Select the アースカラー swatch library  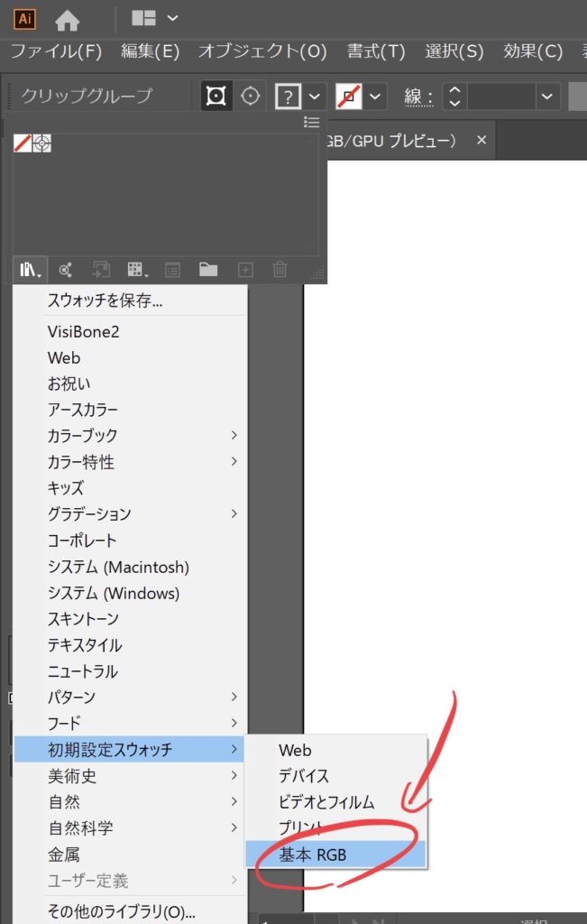pos(130,410)
